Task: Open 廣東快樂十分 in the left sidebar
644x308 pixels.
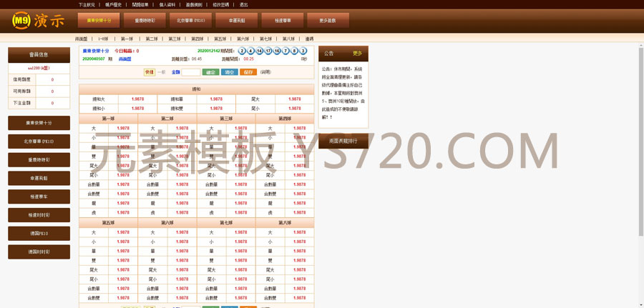Action: tap(39, 123)
